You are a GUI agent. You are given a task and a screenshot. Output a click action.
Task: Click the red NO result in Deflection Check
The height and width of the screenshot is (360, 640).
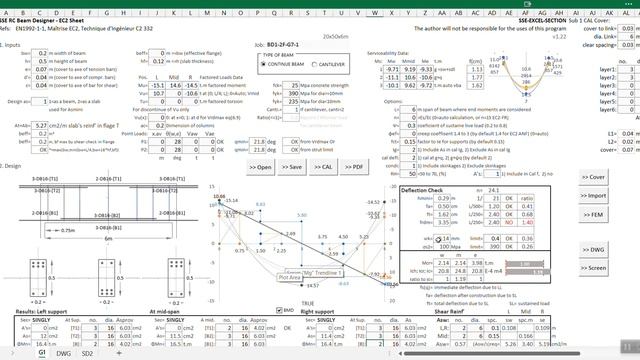(x=509, y=222)
